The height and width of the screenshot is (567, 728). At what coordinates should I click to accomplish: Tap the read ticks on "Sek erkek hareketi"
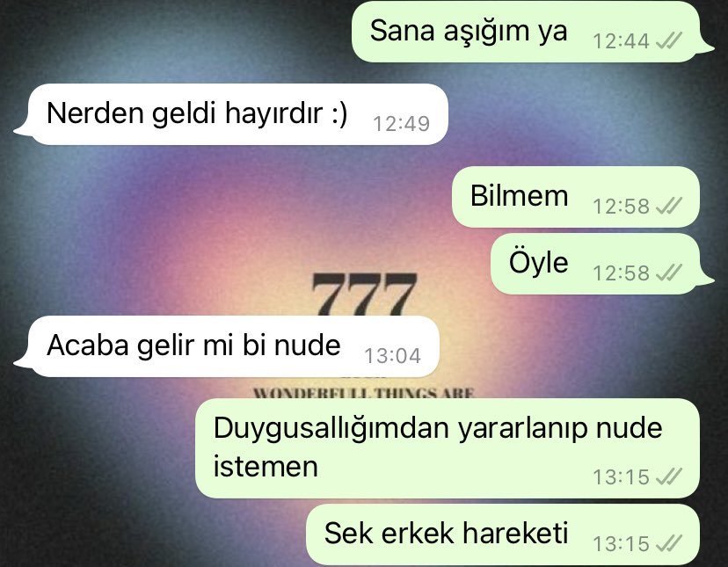pyautogui.click(x=669, y=543)
